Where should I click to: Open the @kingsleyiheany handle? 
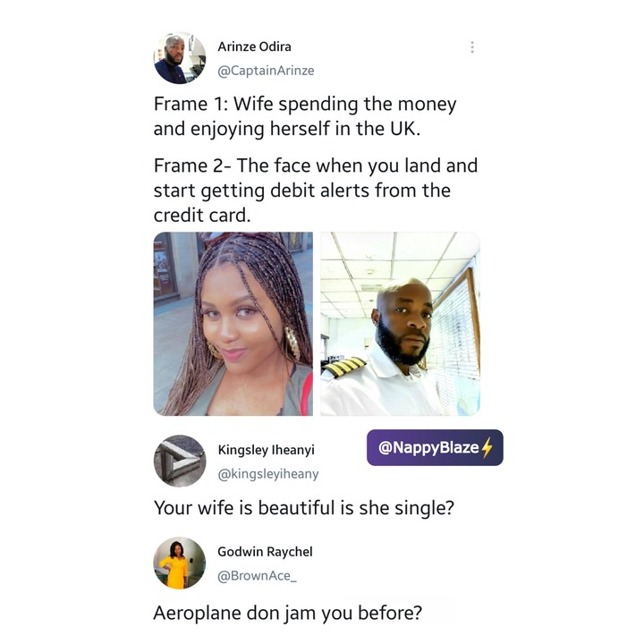point(268,474)
